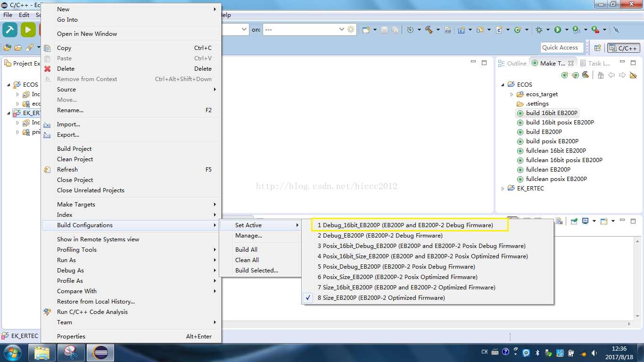644x362 pixels.
Task: Click the Profile toolbar icon
Action: [576, 30]
